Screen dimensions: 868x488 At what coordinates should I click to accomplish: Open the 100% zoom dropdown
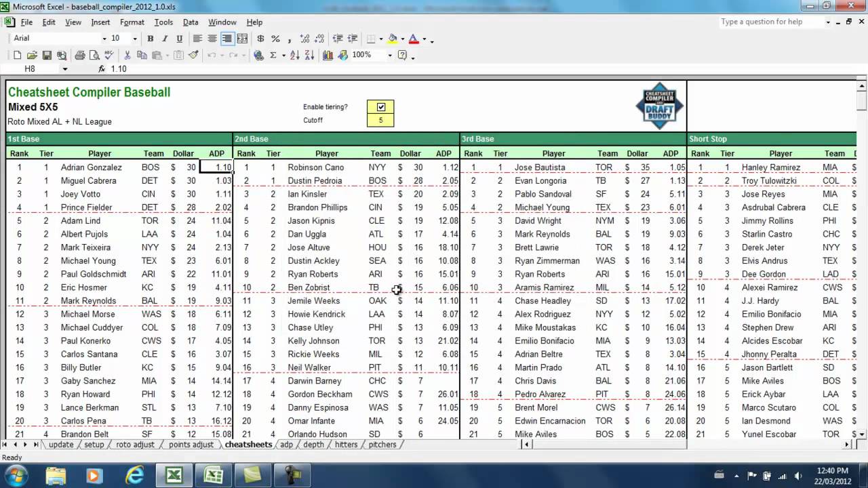(x=390, y=55)
